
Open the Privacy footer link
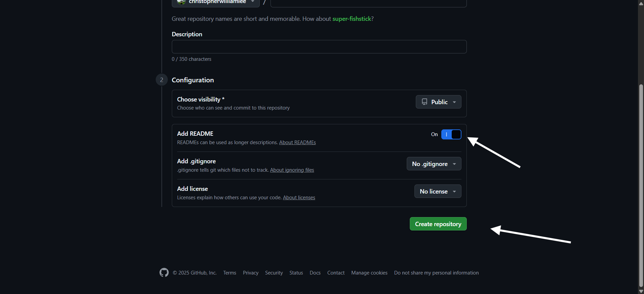pos(251,273)
